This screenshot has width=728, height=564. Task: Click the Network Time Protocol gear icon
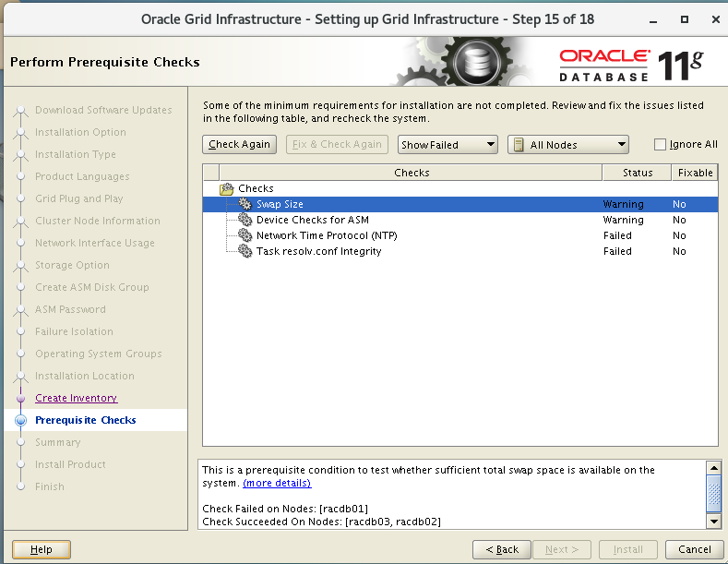click(x=245, y=235)
